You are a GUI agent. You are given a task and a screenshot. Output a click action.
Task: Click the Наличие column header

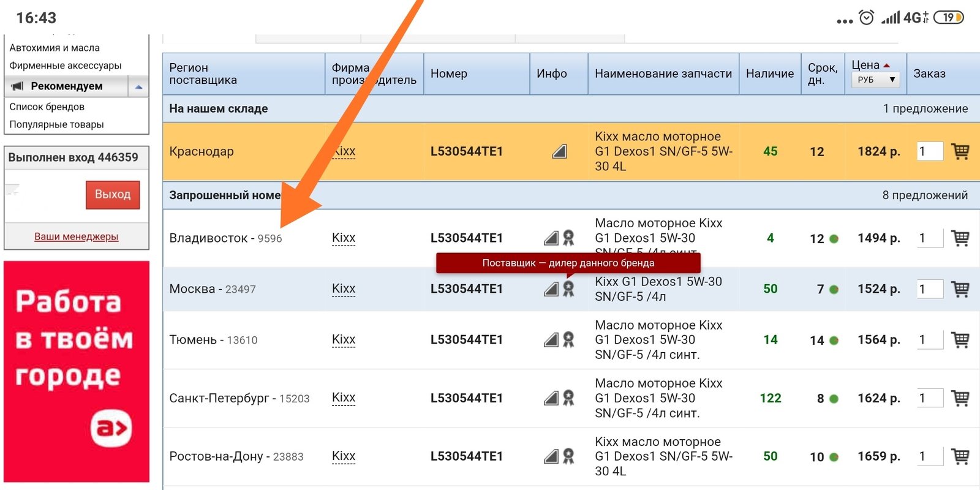[x=770, y=73]
